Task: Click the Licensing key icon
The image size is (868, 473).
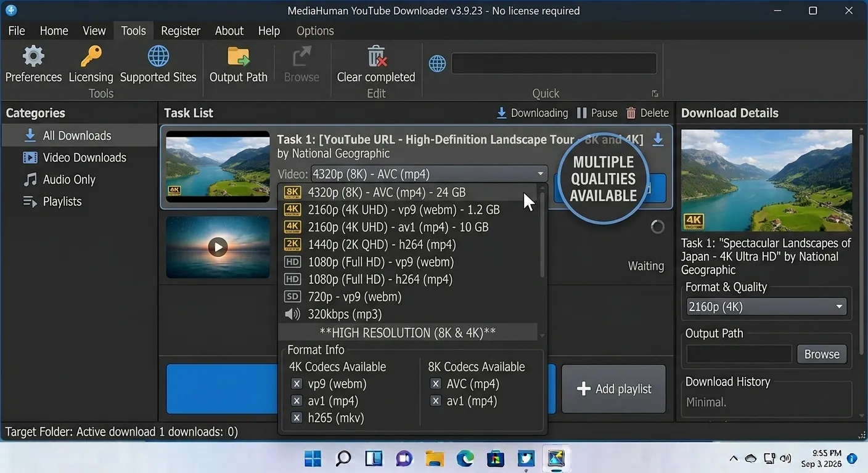Action: (x=91, y=57)
